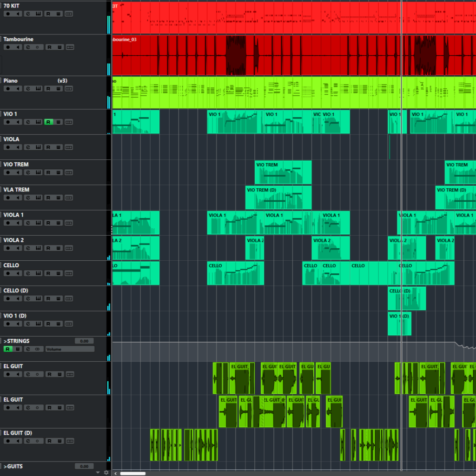Enable Write automation on the >STRINGS group
The height and width of the screenshot is (476, 476).
(x=18, y=349)
